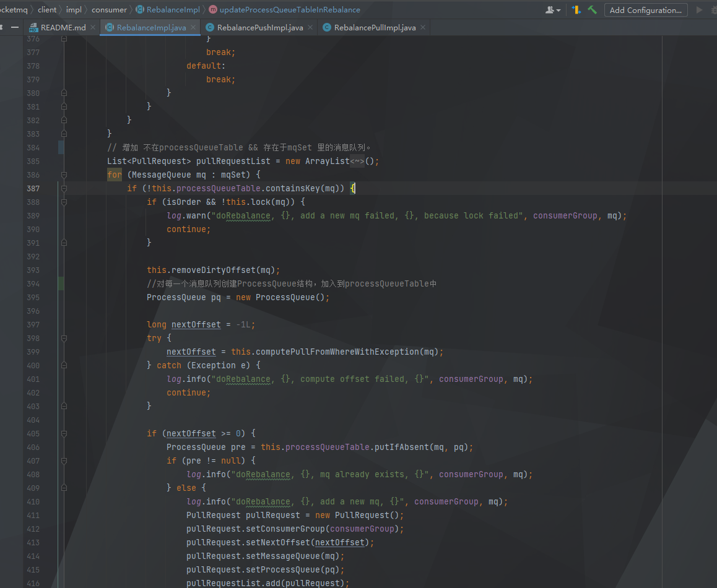Click the green hammer Build icon
Viewport: 717px width, 588px height.
coord(592,10)
